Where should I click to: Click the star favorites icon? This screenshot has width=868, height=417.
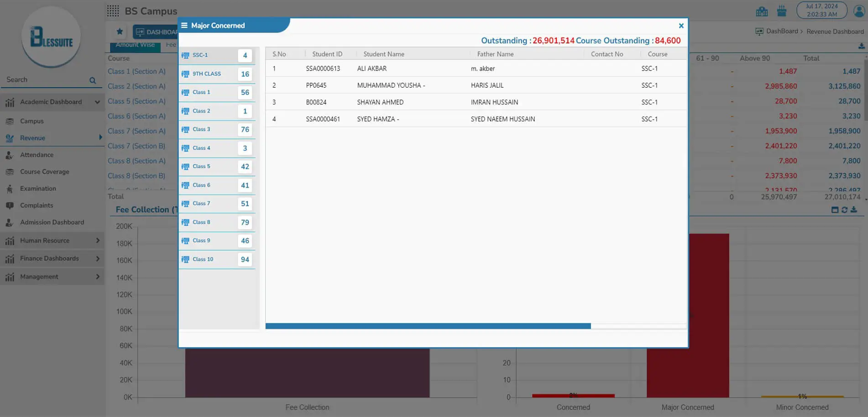click(x=120, y=32)
